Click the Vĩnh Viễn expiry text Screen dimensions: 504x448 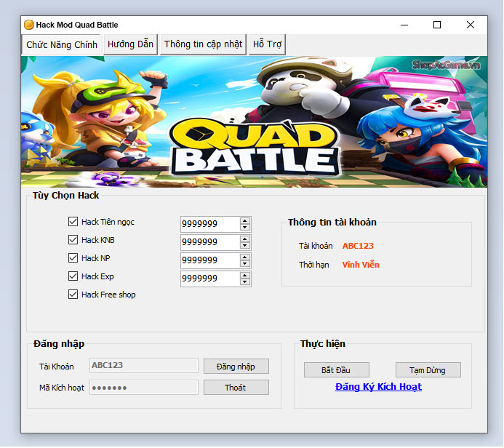(x=361, y=265)
